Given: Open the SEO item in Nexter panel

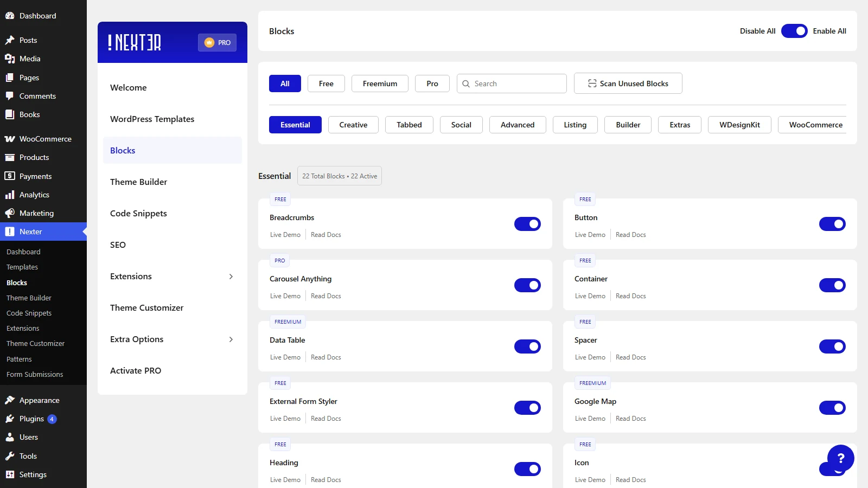Looking at the screenshot, I should 173,245.
